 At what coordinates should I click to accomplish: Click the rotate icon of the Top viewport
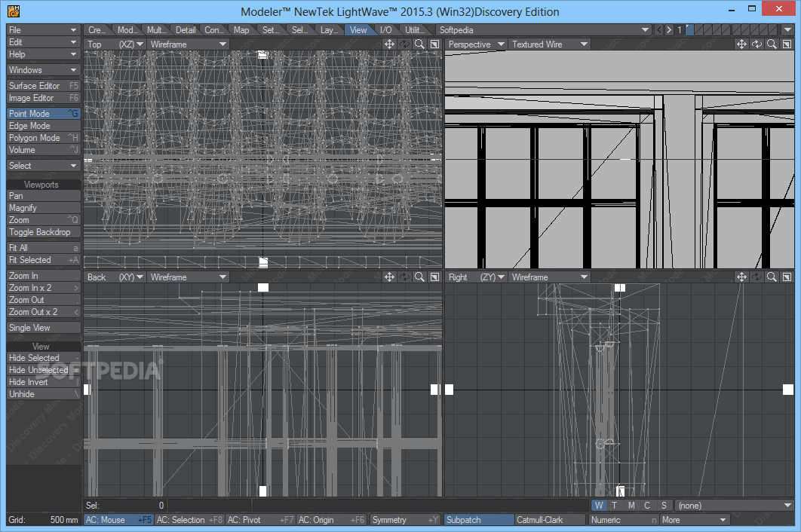point(404,44)
